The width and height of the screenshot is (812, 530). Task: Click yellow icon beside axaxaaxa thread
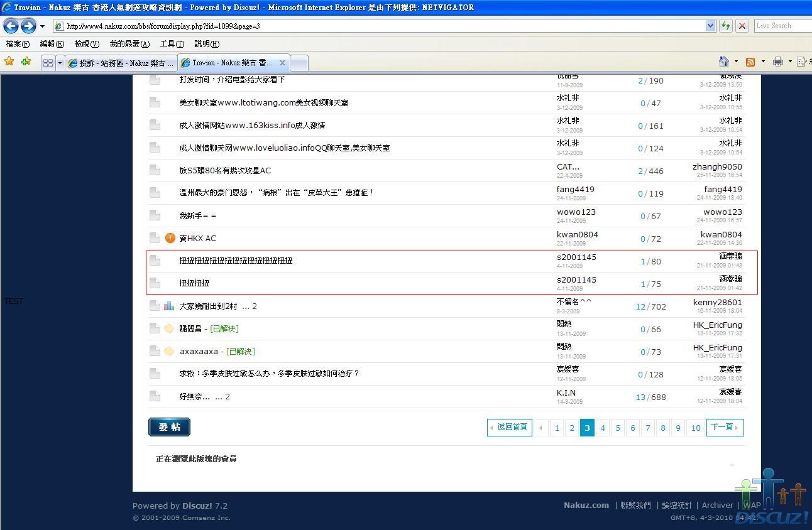pos(169,351)
